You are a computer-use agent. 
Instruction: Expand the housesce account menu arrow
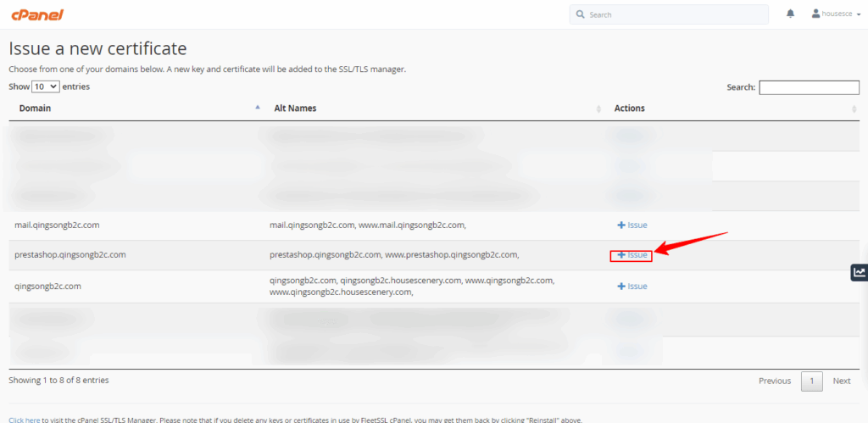click(858, 14)
